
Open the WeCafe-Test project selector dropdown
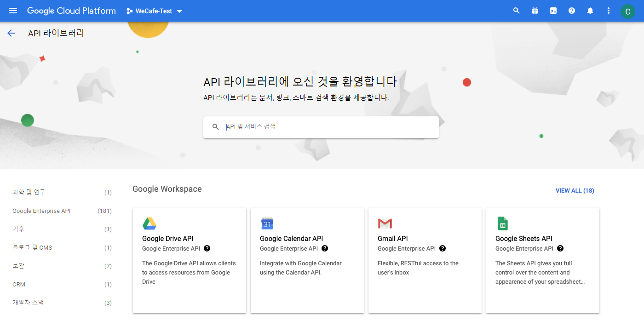pyautogui.click(x=154, y=11)
